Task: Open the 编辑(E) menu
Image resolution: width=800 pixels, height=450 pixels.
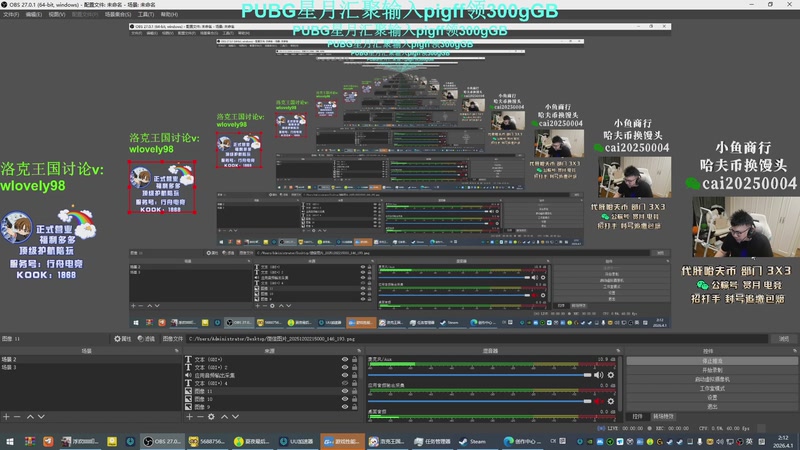Action: (x=34, y=14)
